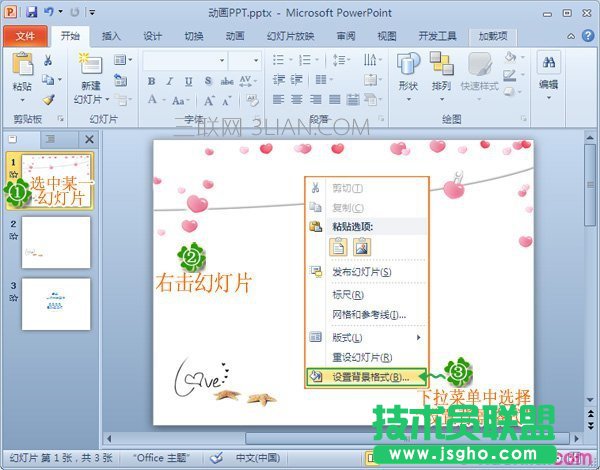The width and height of the screenshot is (600, 470).
Task: Select slide 2 thumbnail
Action: pyautogui.click(x=56, y=243)
